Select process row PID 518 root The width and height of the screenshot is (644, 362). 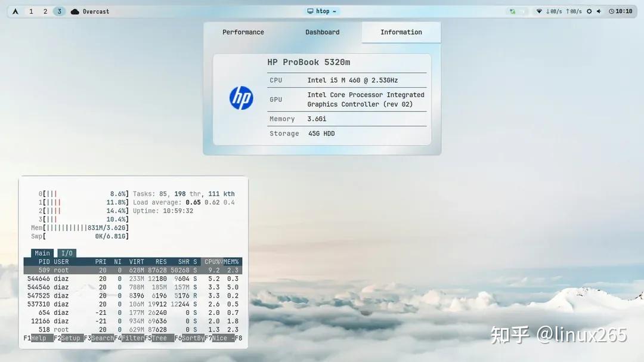coord(132,330)
